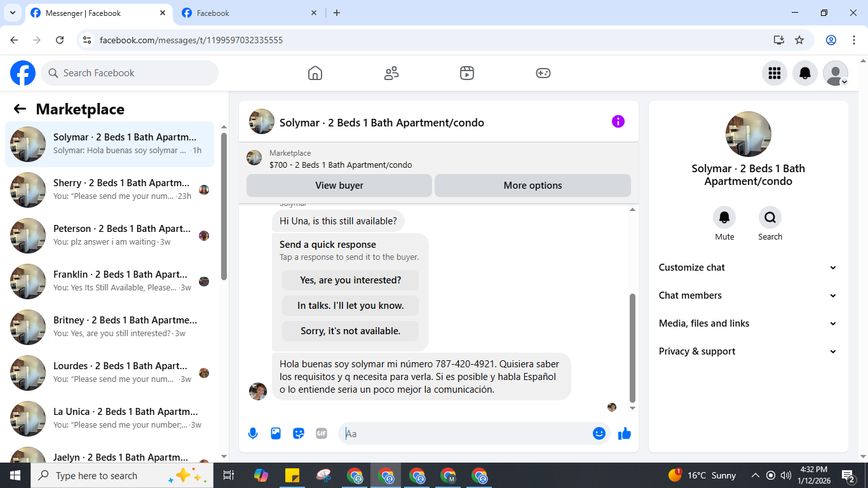Open the Franklin conversation
The image size is (868, 488).
click(x=110, y=281)
